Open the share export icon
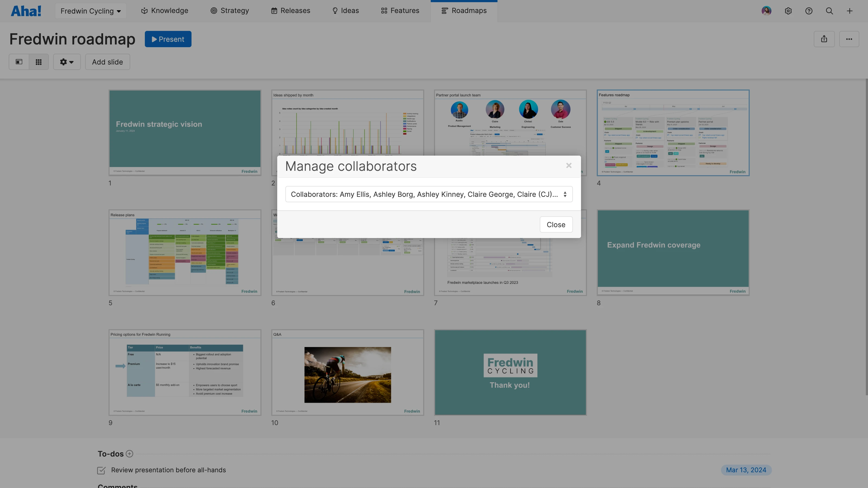The height and width of the screenshot is (488, 868). click(x=824, y=39)
